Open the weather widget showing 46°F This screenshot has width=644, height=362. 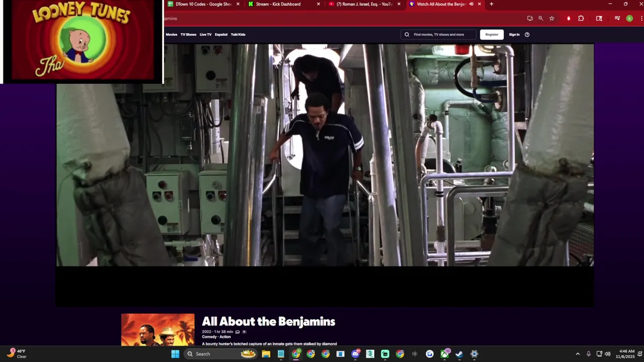pos(17,353)
